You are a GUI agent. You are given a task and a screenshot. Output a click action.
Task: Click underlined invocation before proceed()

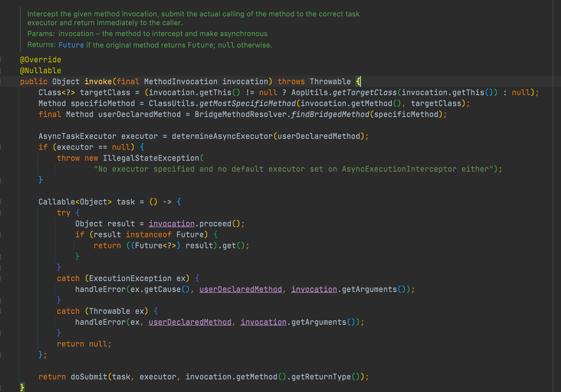(171, 224)
